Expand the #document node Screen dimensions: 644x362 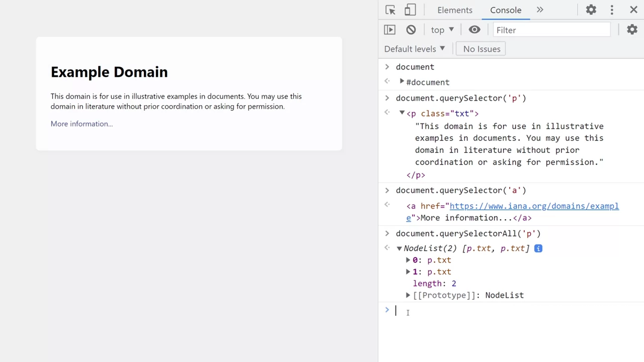(402, 82)
